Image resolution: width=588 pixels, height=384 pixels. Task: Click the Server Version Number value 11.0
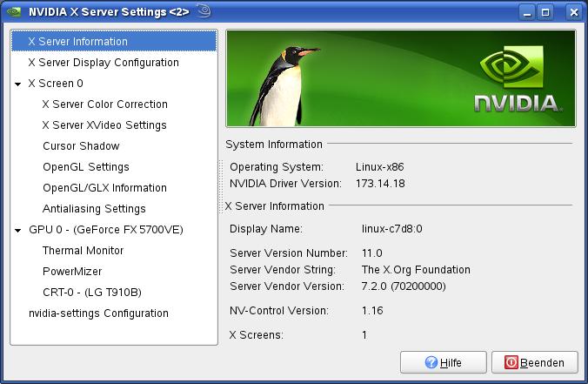point(372,253)
